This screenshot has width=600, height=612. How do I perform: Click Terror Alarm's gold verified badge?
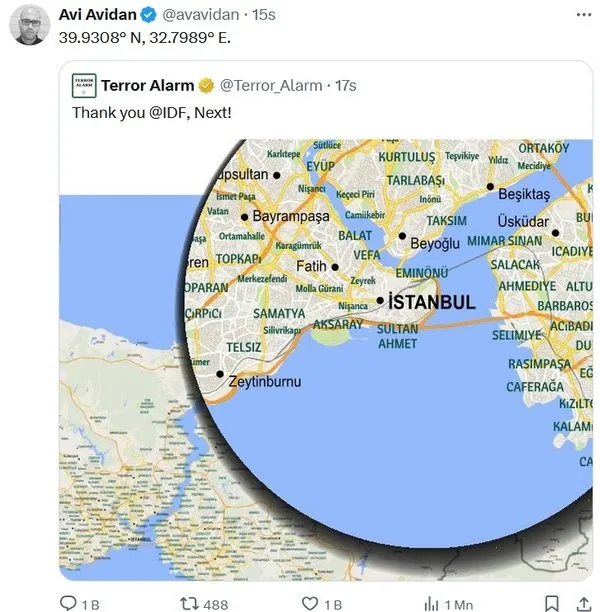coord(205,86)
